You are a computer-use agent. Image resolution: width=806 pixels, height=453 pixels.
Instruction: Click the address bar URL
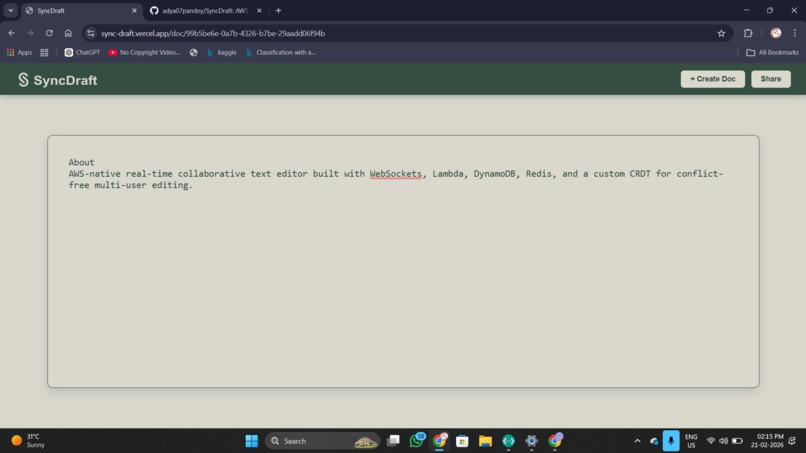coord(213,33)
